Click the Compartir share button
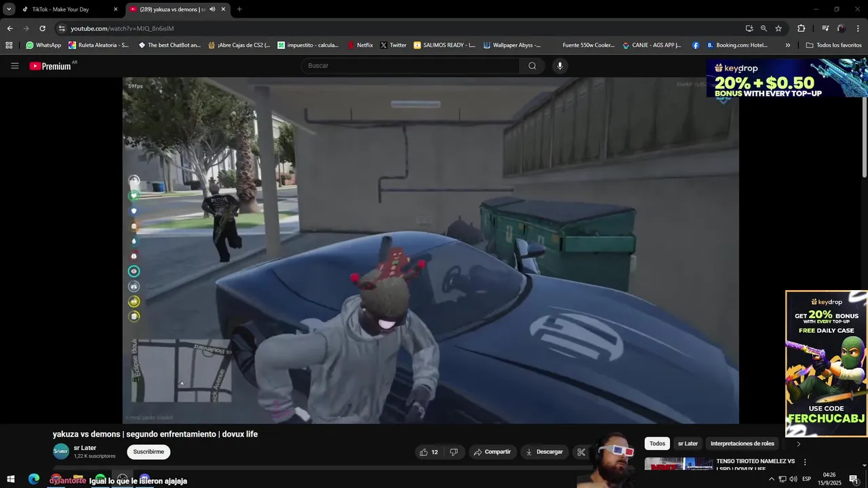The width and height of the screenshot is (868, 488). [x=492, y=452]
